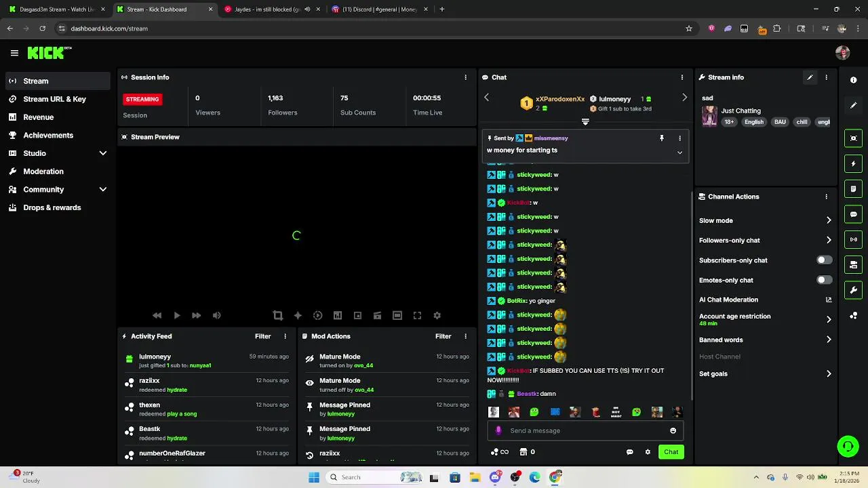Open Chat panel three-dot menu
This screenshot has width=868, height=488.
682,77
